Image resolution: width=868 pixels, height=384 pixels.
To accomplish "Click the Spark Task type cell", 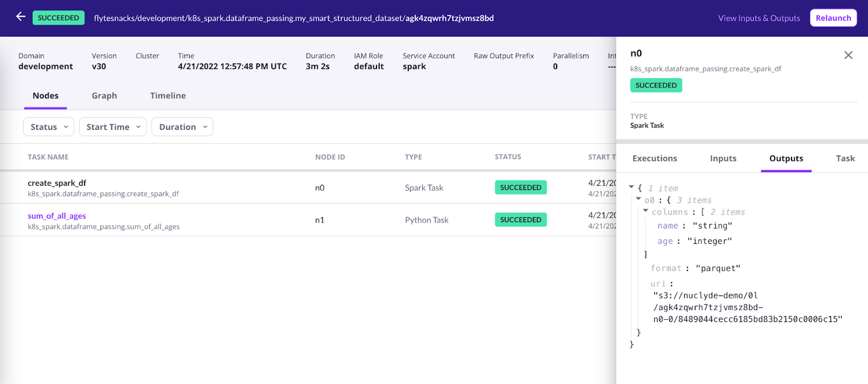I will tap(424, 187).
